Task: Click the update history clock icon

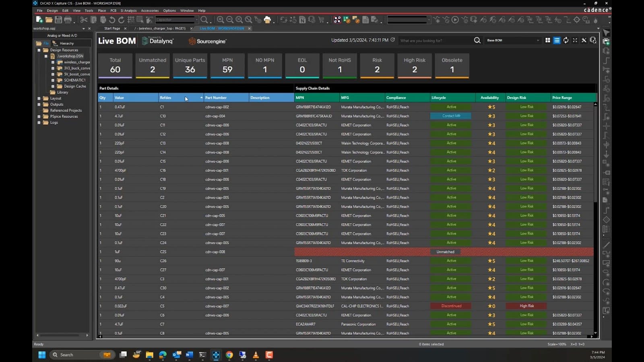Action: [392, 40]
